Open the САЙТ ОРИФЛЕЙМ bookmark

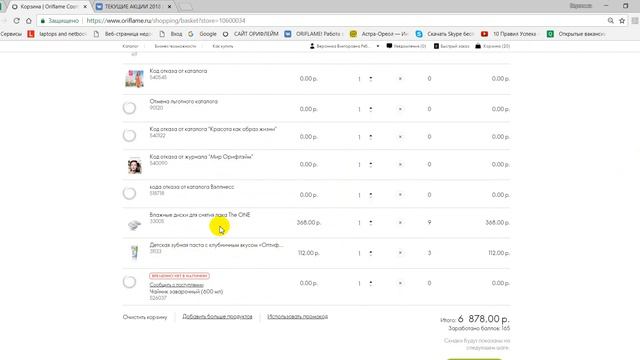click(x=251, y=34)
